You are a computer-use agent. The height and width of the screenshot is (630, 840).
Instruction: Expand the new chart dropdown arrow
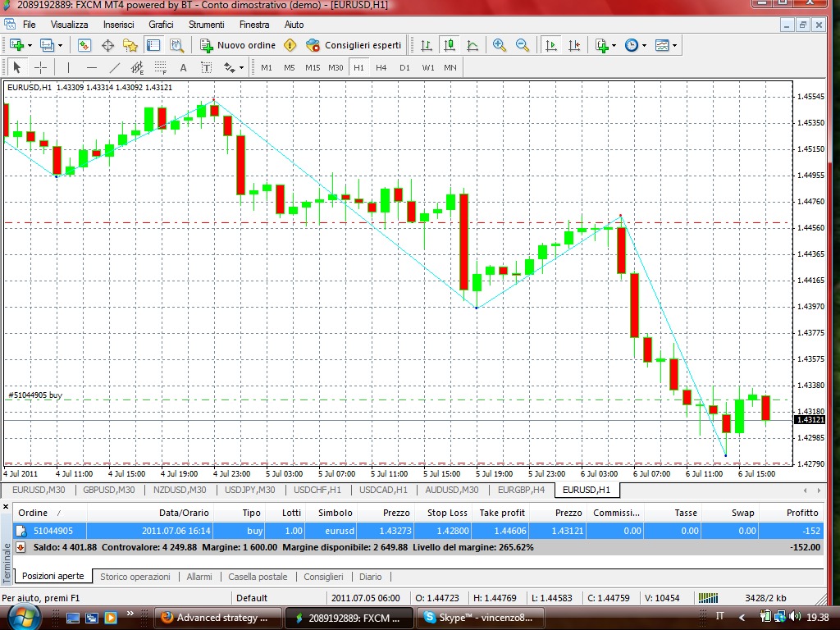[x=30, y=45]
